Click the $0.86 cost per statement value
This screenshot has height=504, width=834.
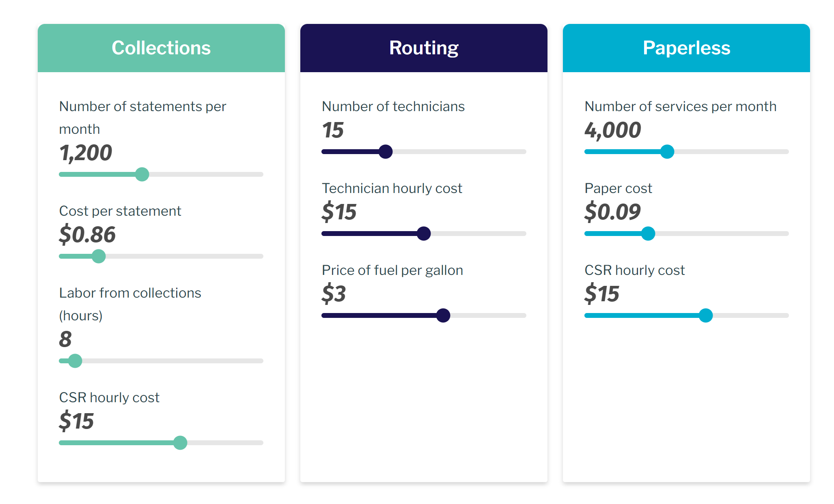[87, 235]
